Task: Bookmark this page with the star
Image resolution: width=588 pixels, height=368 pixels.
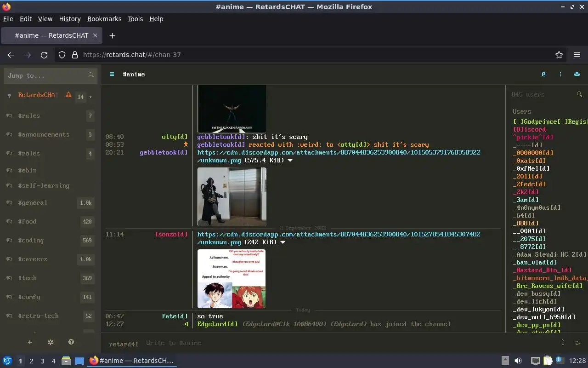Action: (559, 55)
